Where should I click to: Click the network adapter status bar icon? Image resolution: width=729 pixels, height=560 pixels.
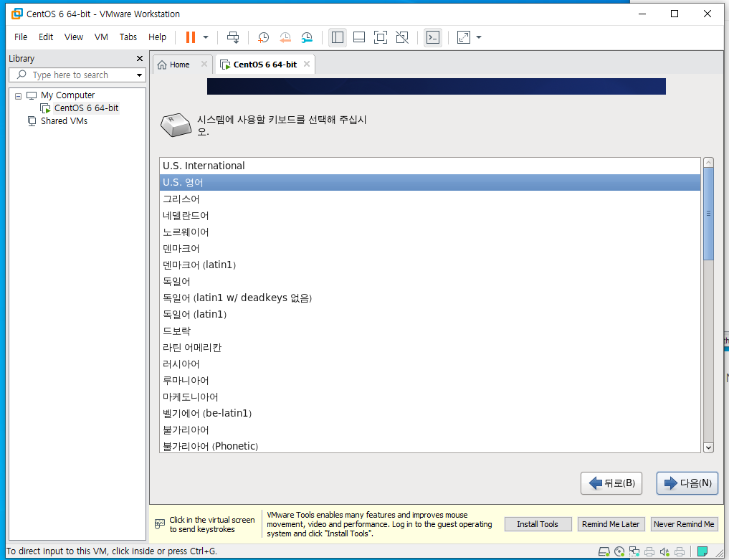coord(634,551)
